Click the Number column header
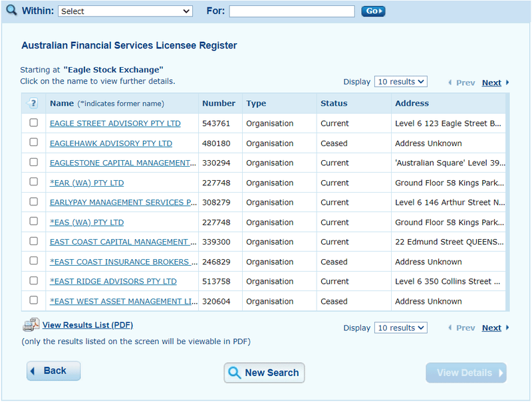The width and height of the screenshot is (532, 402). pyautogui.click(x=219, y=104)
